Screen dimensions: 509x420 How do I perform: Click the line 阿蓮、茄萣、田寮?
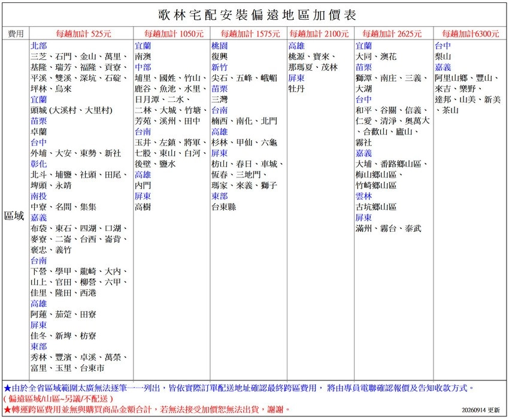click(x=63, y=314)
